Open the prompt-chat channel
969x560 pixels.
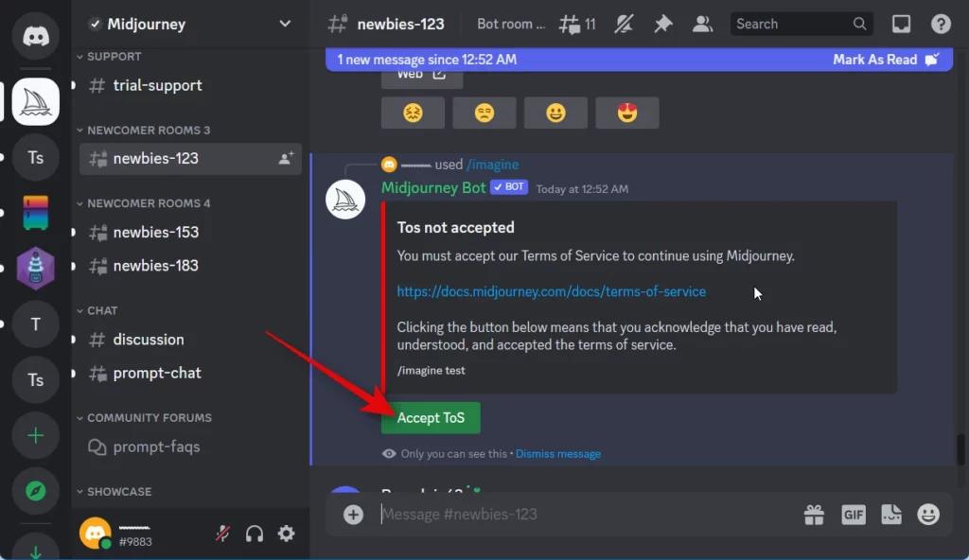coord(190,373)
